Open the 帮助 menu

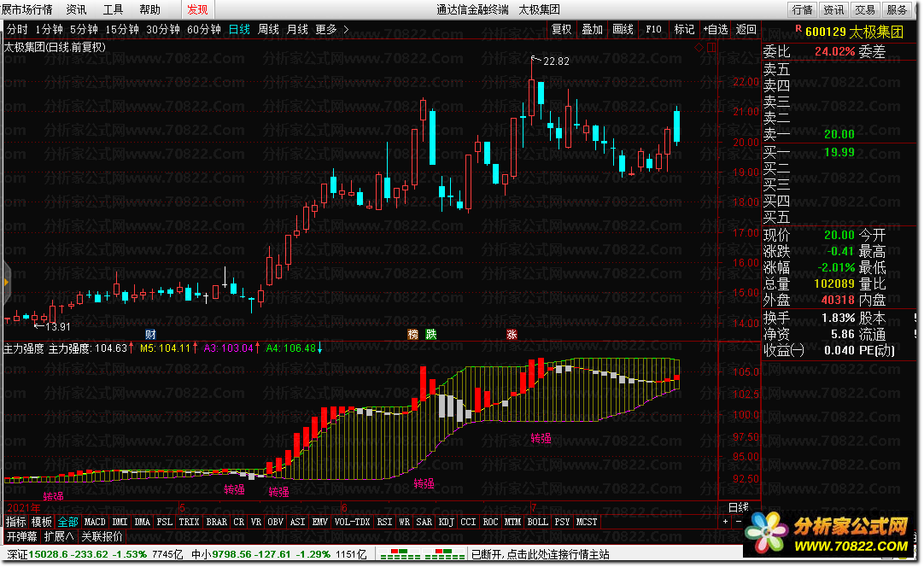point(149,9)
